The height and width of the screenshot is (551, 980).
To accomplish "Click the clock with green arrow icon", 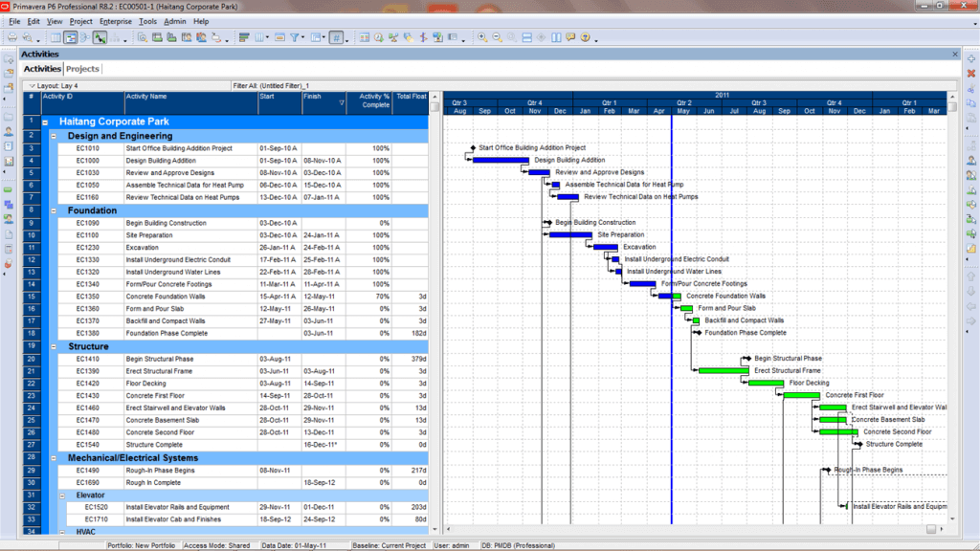I will [x=379, y=38].
